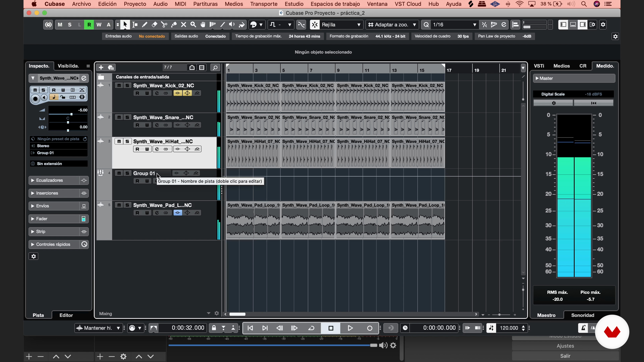This screenshot has width=644, height=362.
Task: Open the meter settings gear under Digital Scale
Action: click(x=553, y=103)
